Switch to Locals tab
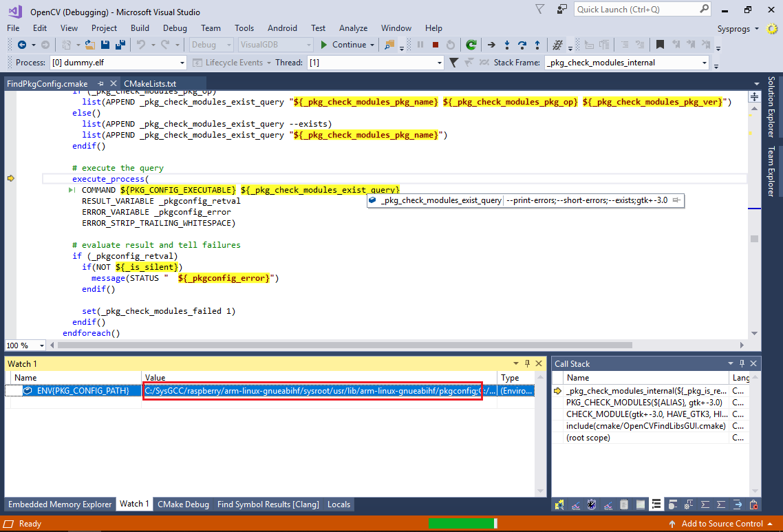Image resolution: width=783 pixels, height=532 pixels. (x=339, y=504)
